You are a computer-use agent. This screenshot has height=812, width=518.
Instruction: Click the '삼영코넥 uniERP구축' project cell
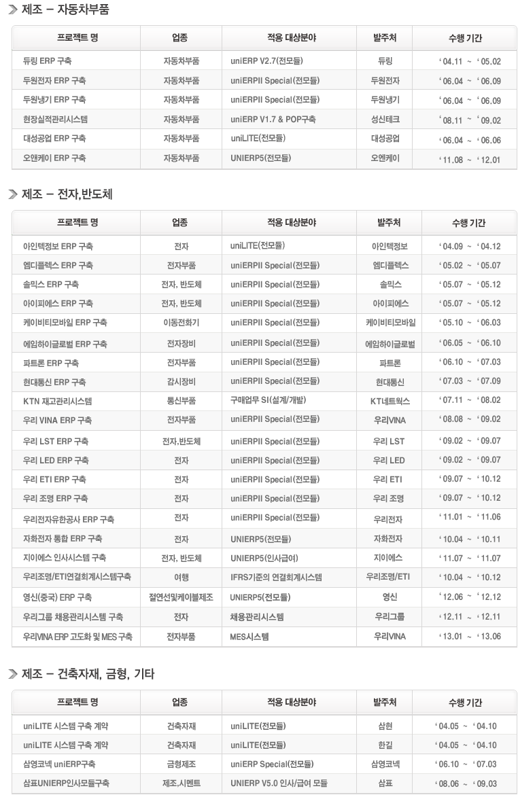[59, 764]
